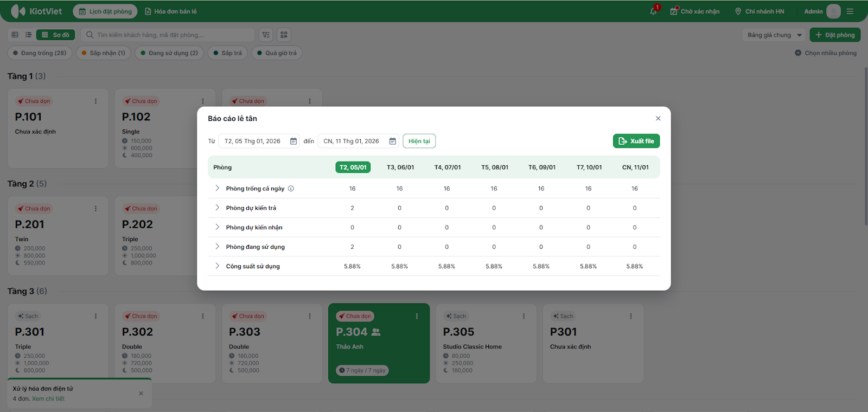Open the three-dot menu on room P.303
868x412 pixels.
pos(310,316)
